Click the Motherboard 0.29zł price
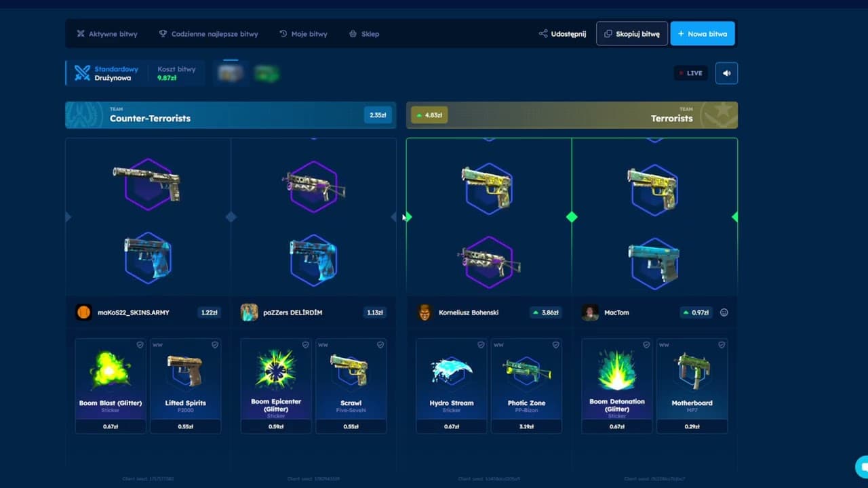The height and width of the screenshot is (488, 868). (692, 427)
